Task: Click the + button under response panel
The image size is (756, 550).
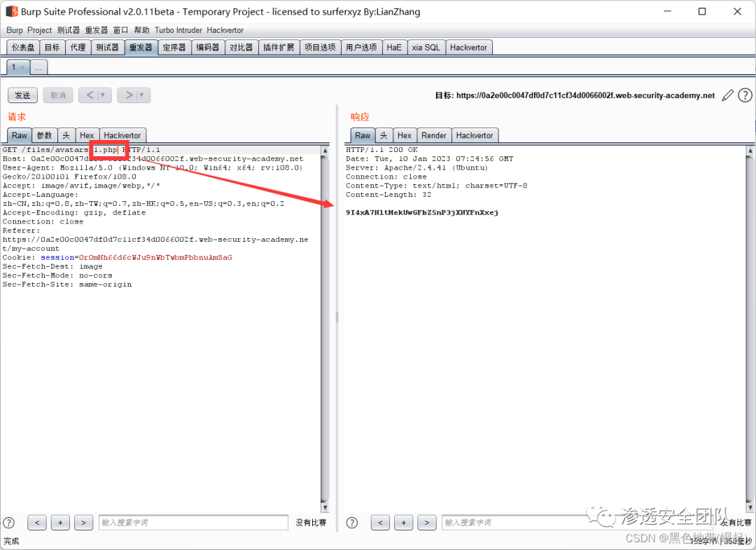Action: (404, 523)
